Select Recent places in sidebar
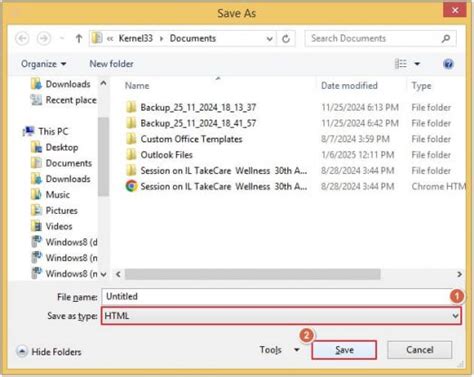Image resolution: width=474 pixels, height=377 pixels. (63, 100)
